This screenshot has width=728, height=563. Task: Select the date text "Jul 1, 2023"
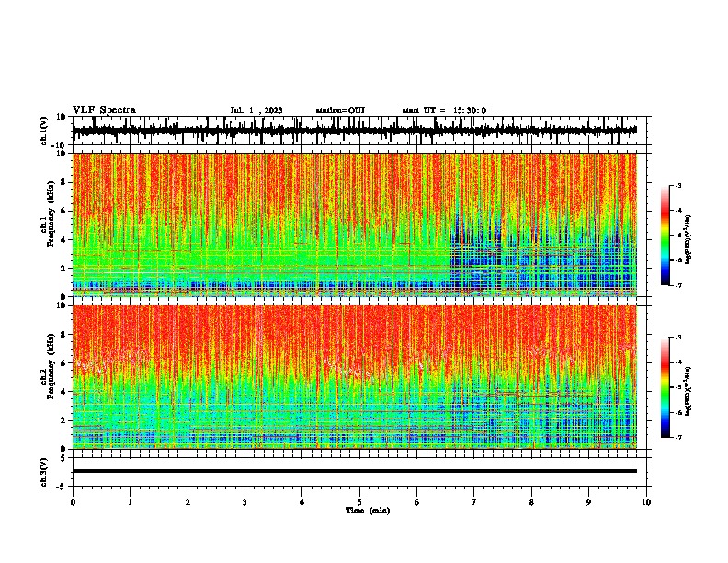256,110
